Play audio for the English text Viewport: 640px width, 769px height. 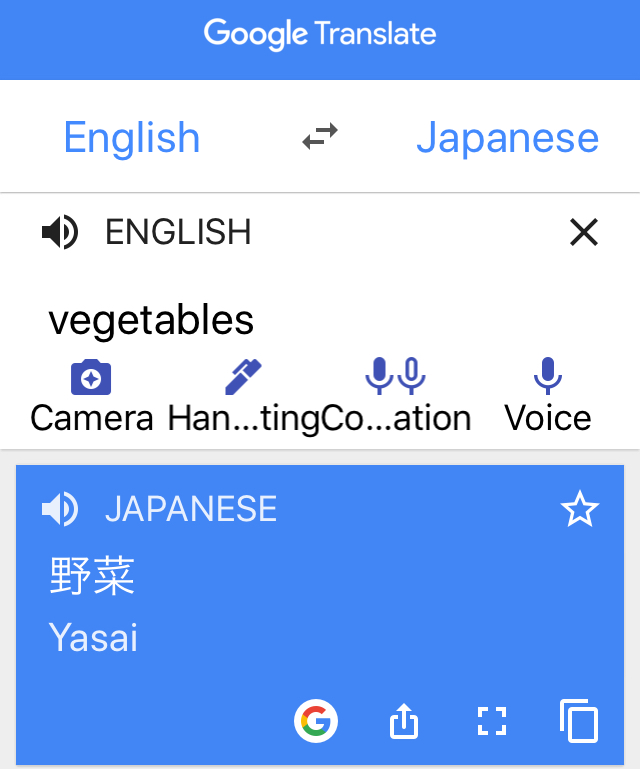60,232
